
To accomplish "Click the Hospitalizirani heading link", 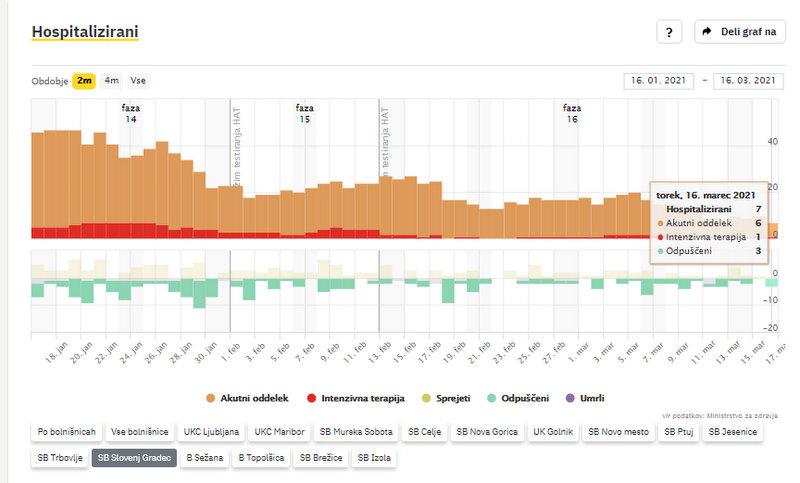I will click(x=84, y=32).
